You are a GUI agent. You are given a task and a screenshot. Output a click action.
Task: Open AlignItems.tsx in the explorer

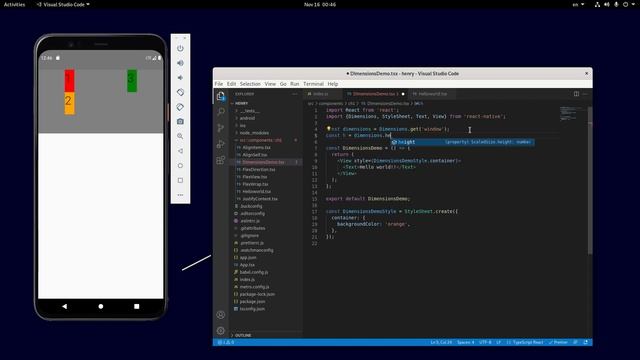256,147
